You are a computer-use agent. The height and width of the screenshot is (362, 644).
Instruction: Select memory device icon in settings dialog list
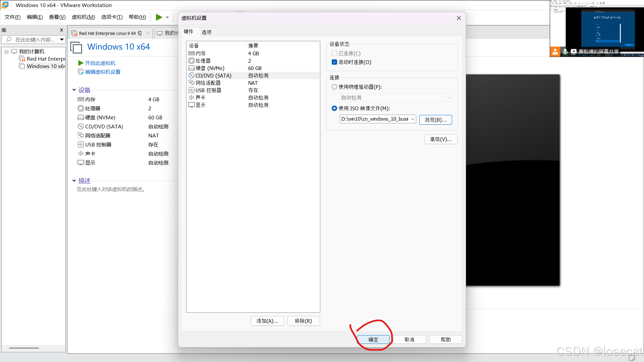192,53
